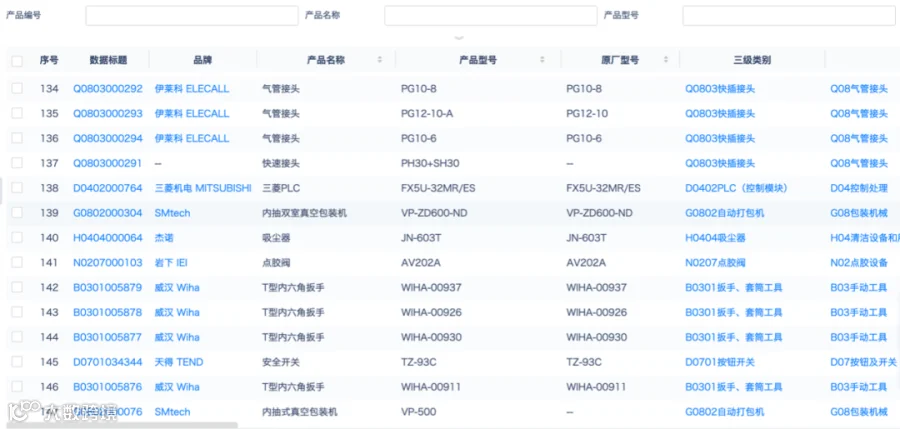The image size is (900, 429).
Task: Open the D0701按钮开关 category link
Action: (x=720, y=362)
